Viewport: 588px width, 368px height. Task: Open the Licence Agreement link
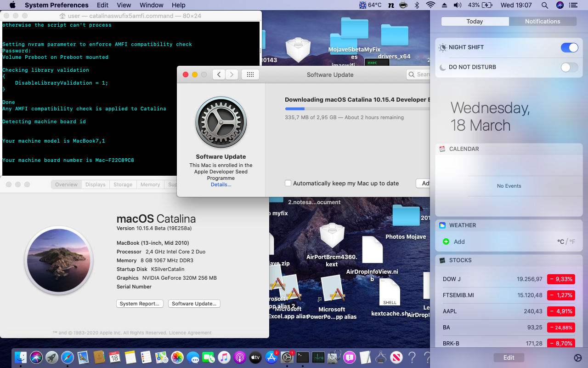[x=190, y=333]
